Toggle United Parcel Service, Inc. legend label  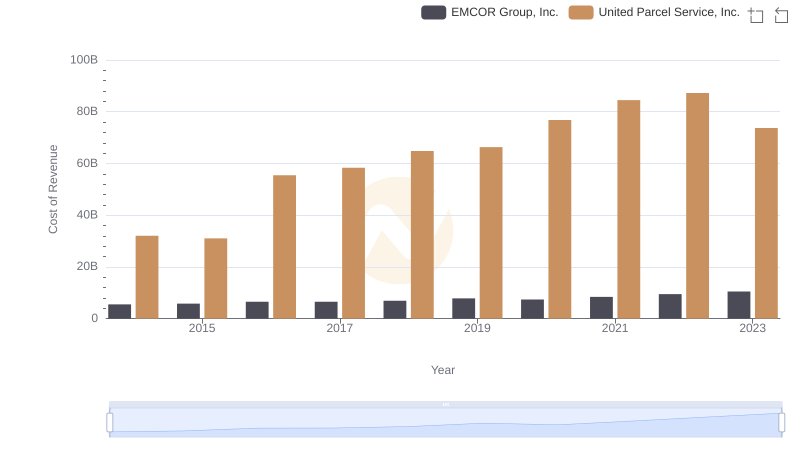pyautogui.click(x=668, y=13)
